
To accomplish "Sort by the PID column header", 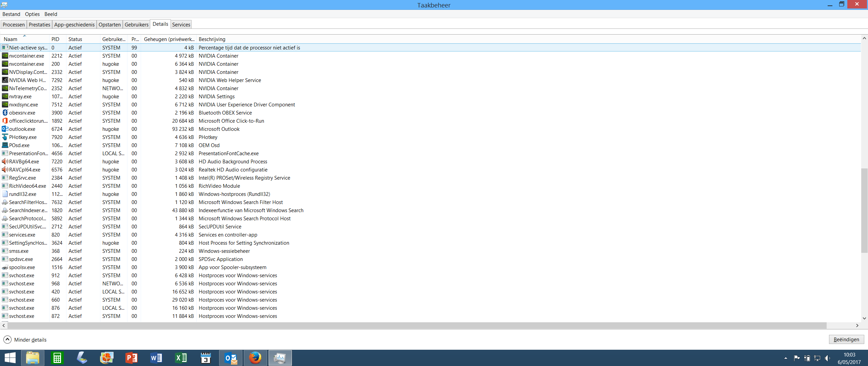I will pyautogui.click(x=58, y=39).
